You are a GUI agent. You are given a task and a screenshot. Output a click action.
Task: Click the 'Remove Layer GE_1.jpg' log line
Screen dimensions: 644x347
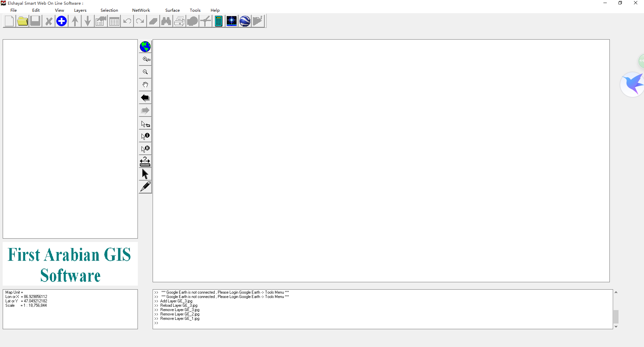180,318
